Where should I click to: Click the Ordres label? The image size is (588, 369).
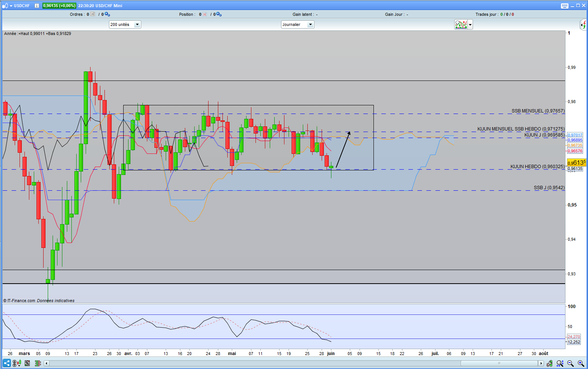[77, 14]
